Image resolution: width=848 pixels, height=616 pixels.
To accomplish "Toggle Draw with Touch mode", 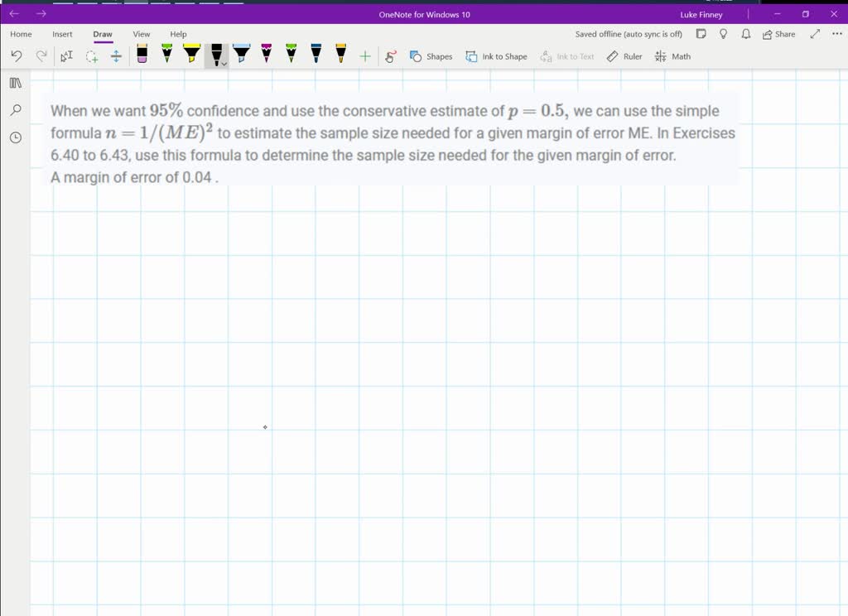I will pos(391,56).
